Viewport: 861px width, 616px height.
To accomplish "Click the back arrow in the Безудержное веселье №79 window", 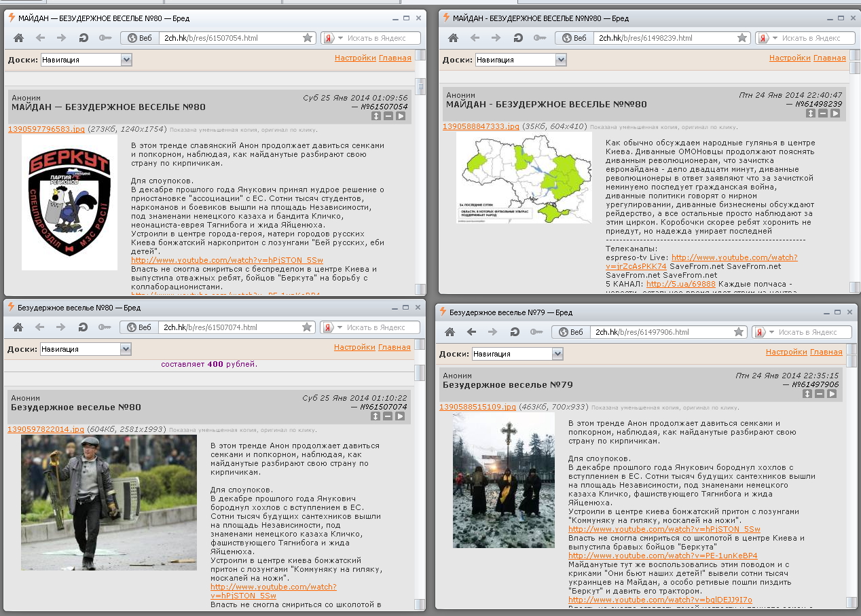I will pos(471,332).
